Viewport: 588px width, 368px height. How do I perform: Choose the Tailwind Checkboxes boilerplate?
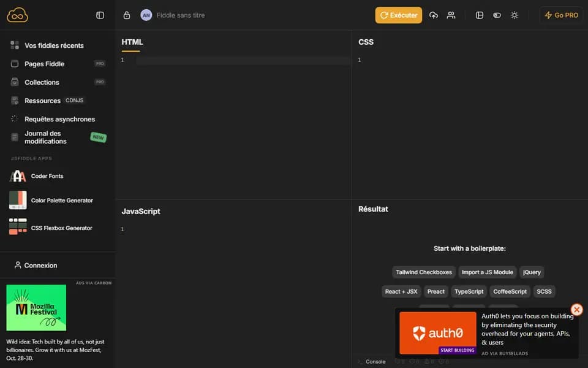(424, 272)
